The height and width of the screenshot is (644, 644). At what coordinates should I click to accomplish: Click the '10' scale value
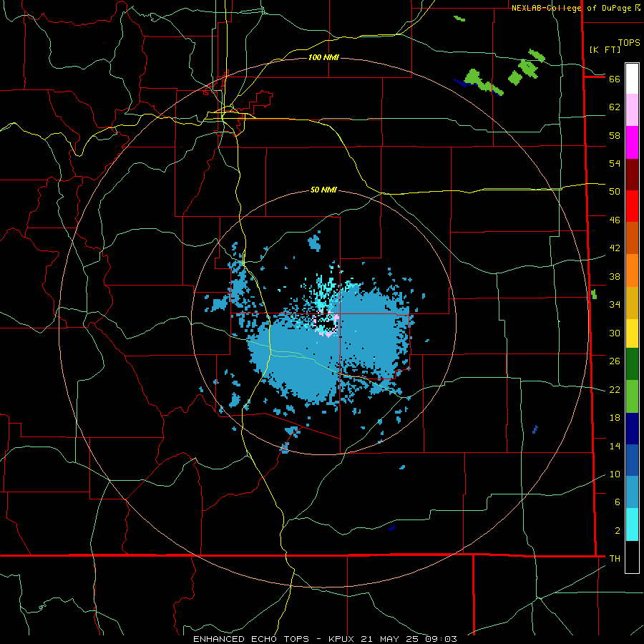[615, 474]
